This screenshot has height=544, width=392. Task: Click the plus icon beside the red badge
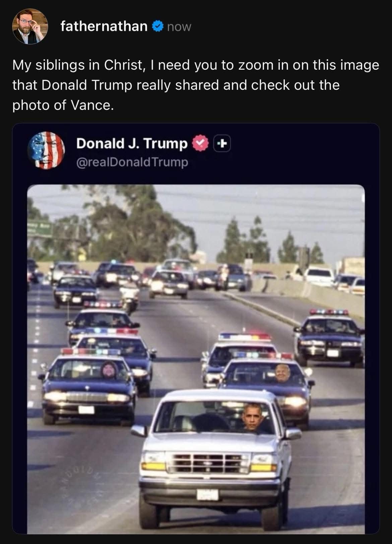point(222,144)
